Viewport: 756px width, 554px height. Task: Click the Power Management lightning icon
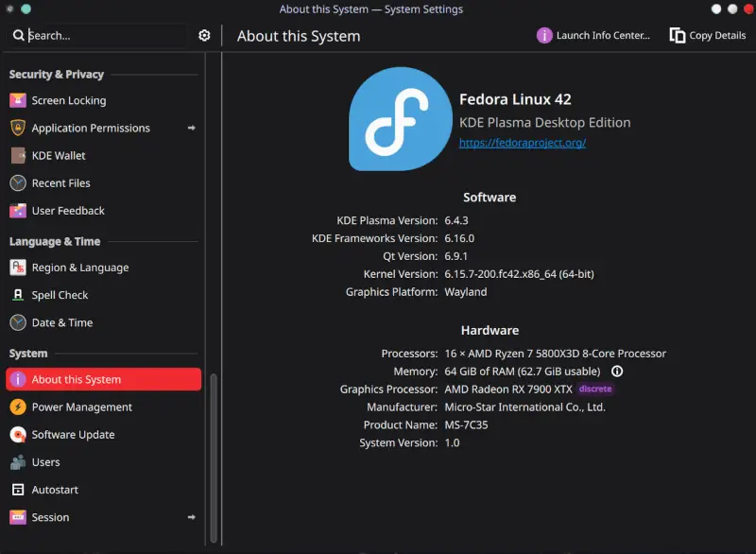pos(18,407)
